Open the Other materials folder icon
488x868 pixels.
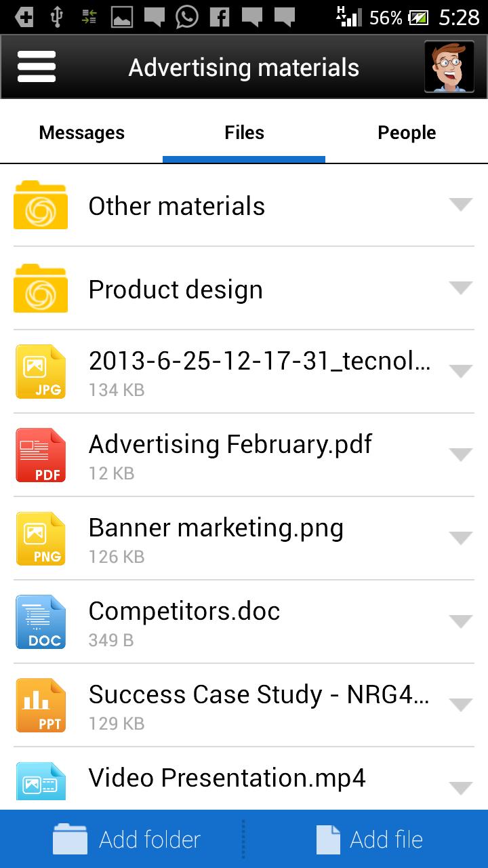[x=41, y=205]
